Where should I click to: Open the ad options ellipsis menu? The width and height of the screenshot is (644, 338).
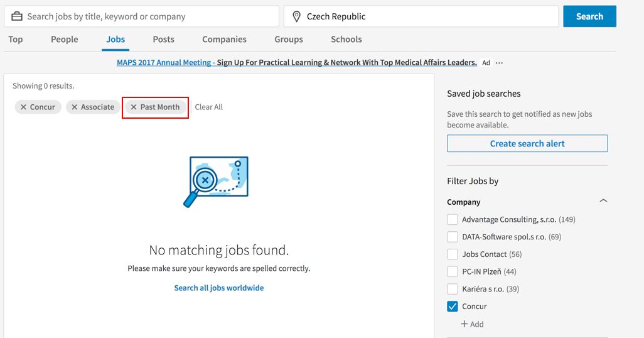point(499,63)
